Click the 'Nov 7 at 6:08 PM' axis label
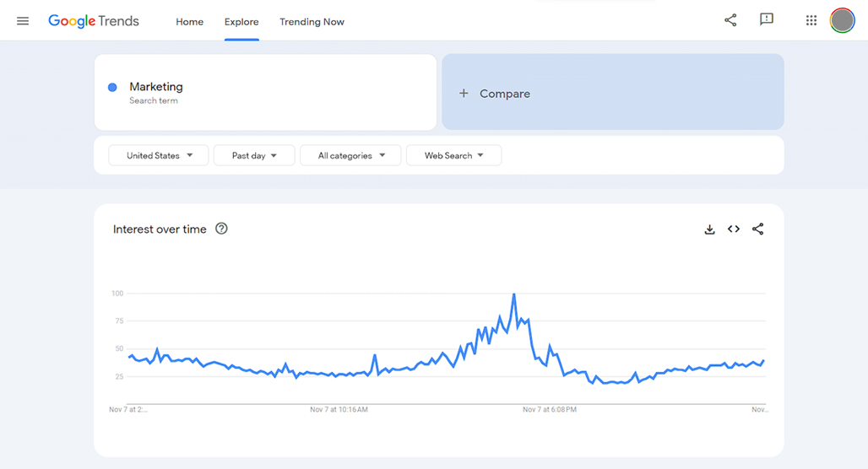868x469 pixels. (x=550, y=410)
